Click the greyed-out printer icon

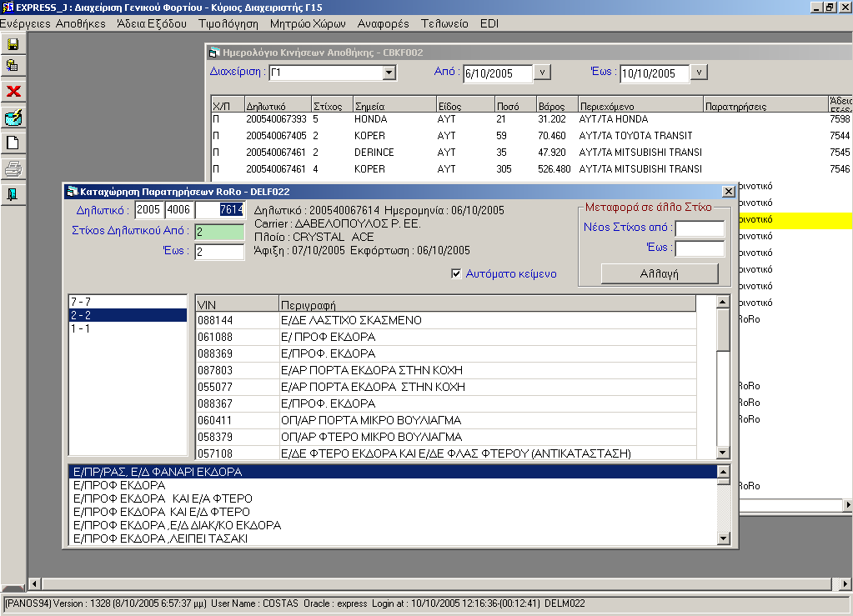[x=13, y=169]
